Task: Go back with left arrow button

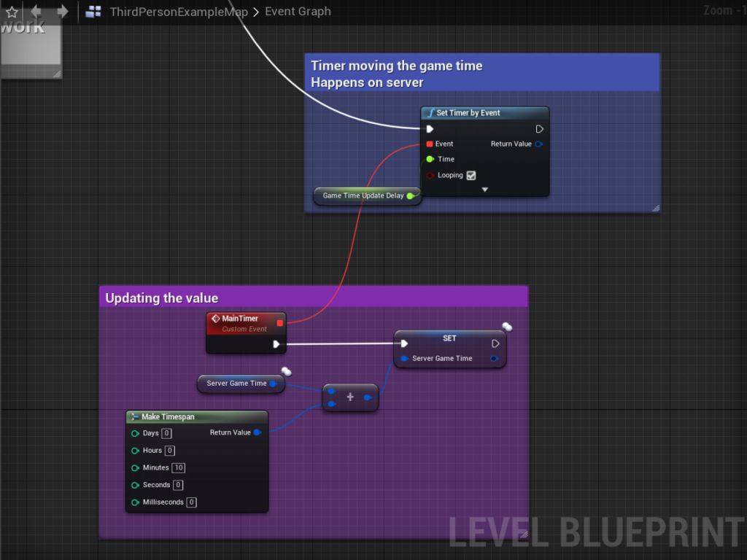Action: click(x=36, y=11)
